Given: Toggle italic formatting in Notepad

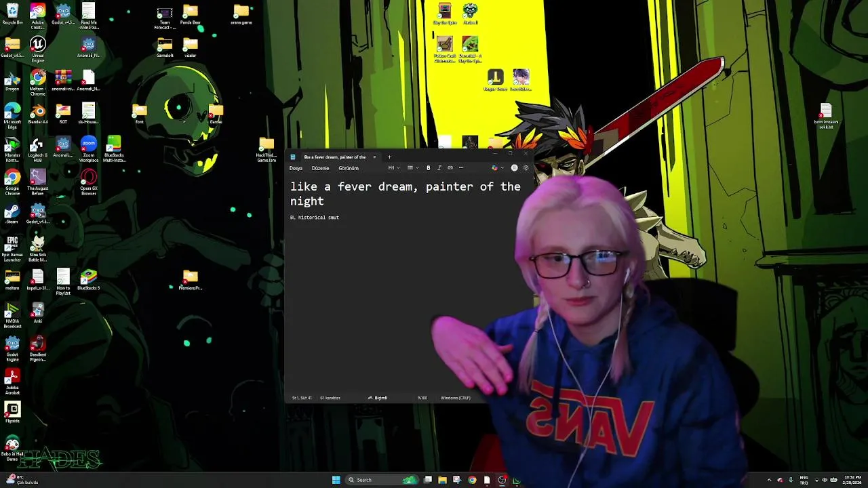Looking at the screenshot, I should pos(439,168).
